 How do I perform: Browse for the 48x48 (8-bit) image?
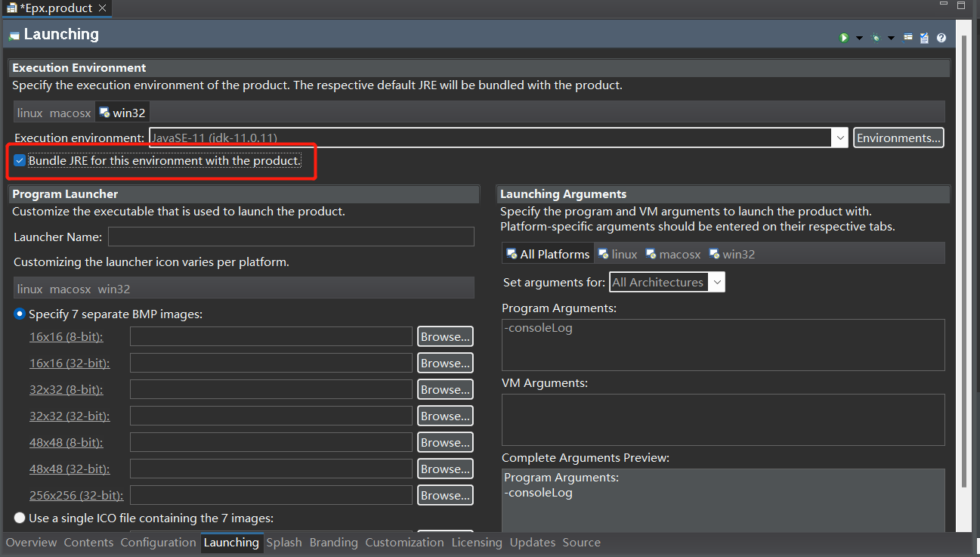[x=445, y=443]
